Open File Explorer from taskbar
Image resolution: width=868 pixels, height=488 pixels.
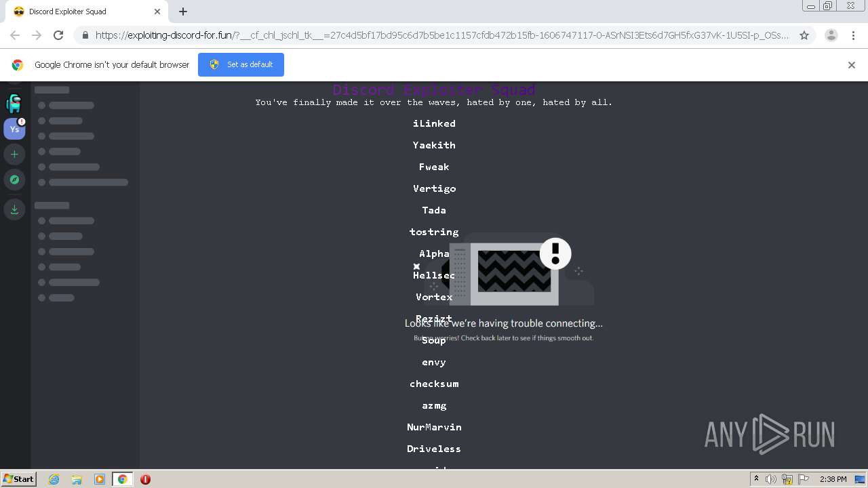(77, 479)
